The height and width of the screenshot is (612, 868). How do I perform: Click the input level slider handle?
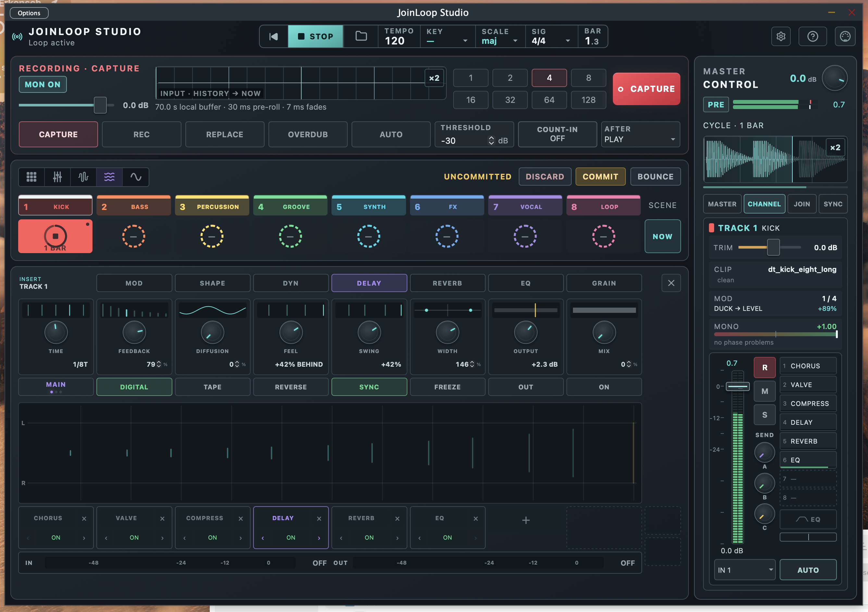tap(100, 105)
